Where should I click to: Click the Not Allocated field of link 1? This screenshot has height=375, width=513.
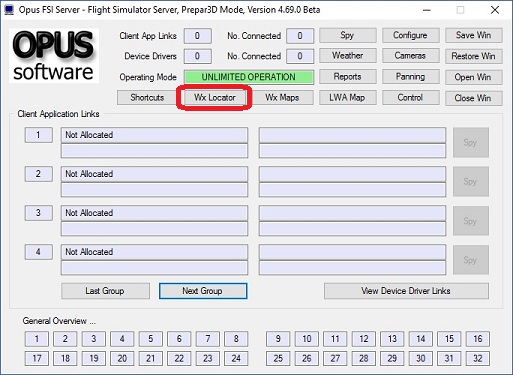154,135
